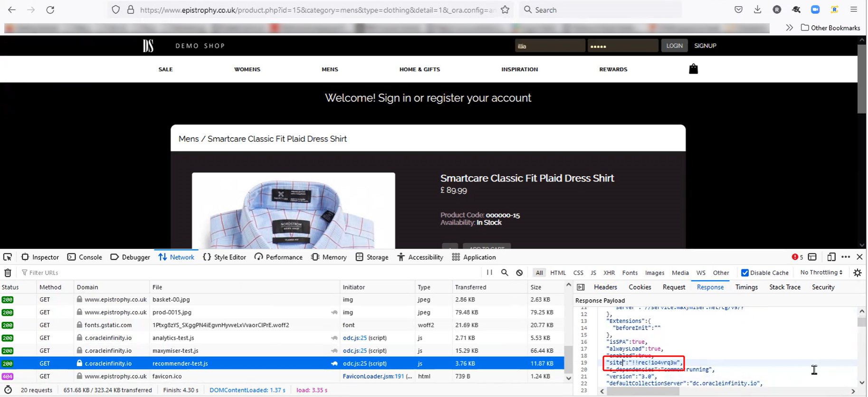The height and width of the screenshot is (397, 868).
Task: Open the shopping bag cart
Action: 693,69
